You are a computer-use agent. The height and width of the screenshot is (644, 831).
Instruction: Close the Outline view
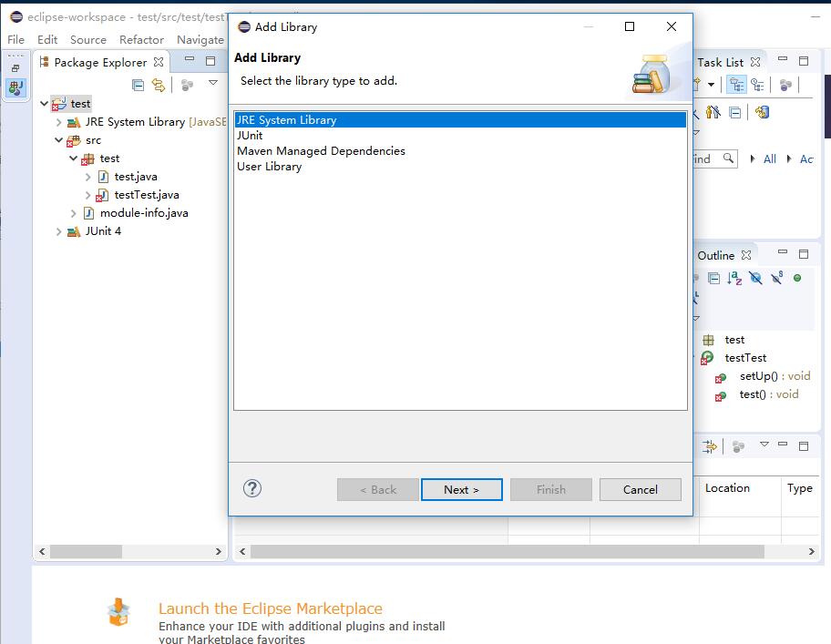pos(746,255)
